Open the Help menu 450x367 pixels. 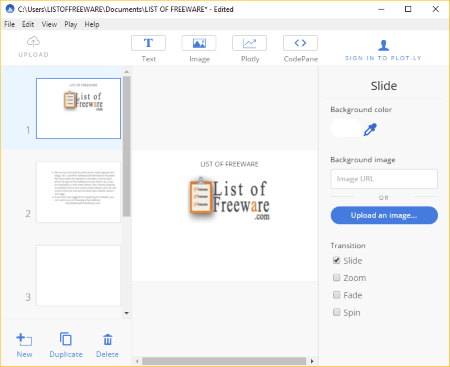tap(92, 24)
